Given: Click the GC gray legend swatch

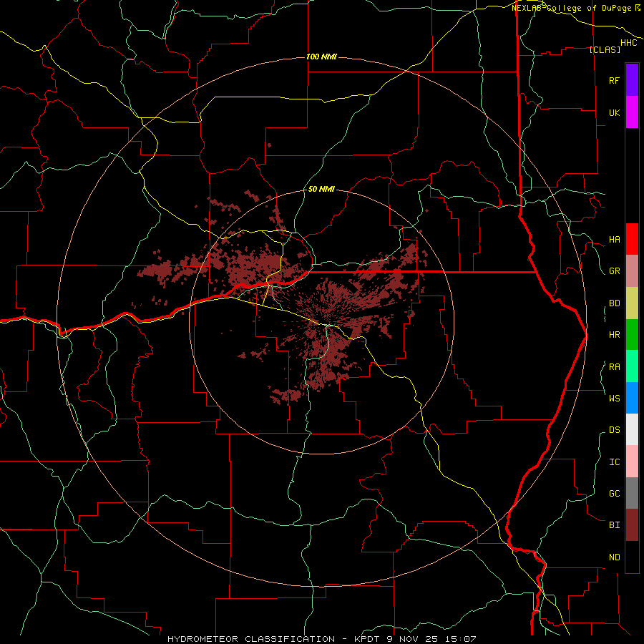Looking at the screenshot, I should click(x=632, y=493).
